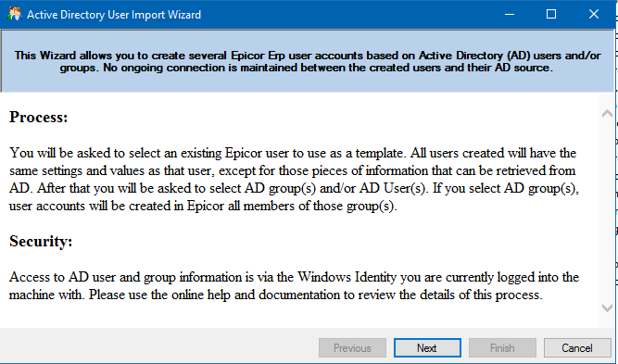The height and width of the screenshot is (364, 618).
Task: Click the scroll down arrow of text panel
Action: pos(607,308)
